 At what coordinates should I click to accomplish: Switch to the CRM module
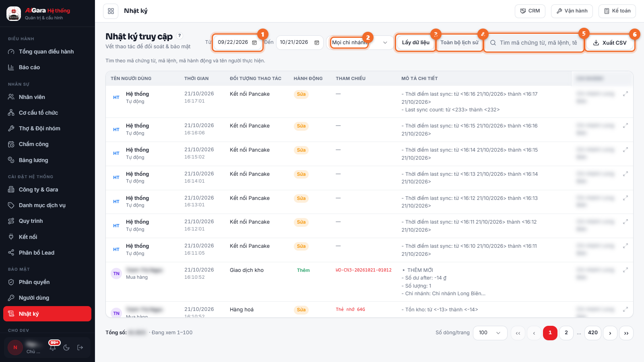coord(530,11)
